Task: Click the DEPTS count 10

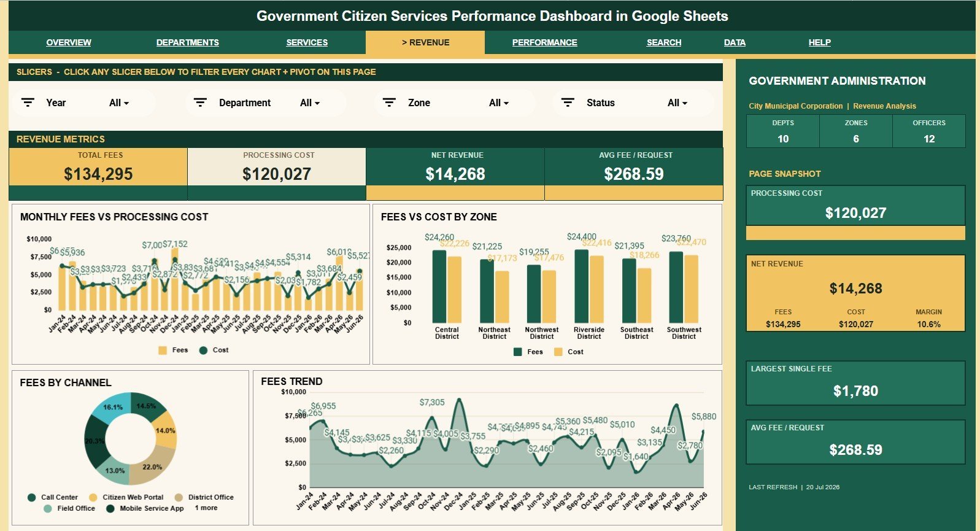Action: click(783, 139)
